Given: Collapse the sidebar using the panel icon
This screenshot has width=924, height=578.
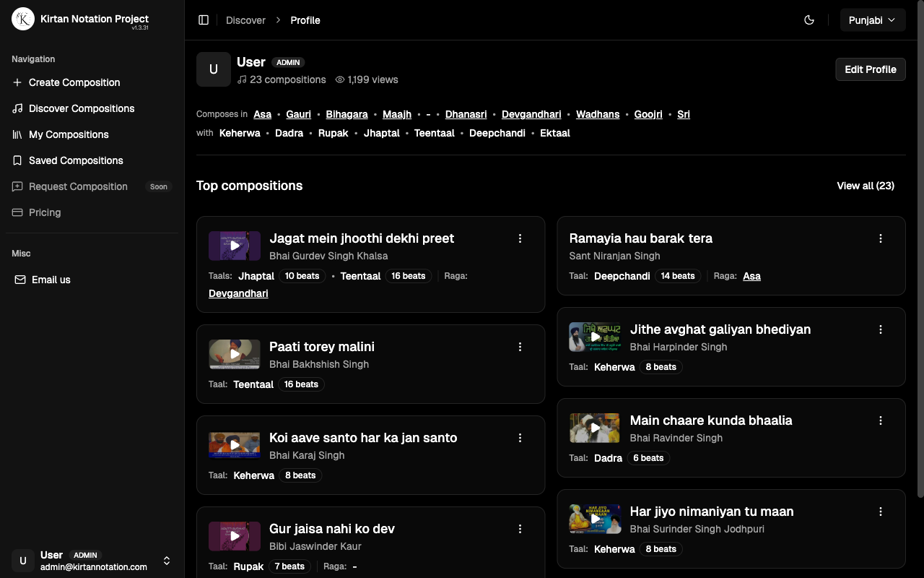Looking at the screenshot, I should 204,20.
